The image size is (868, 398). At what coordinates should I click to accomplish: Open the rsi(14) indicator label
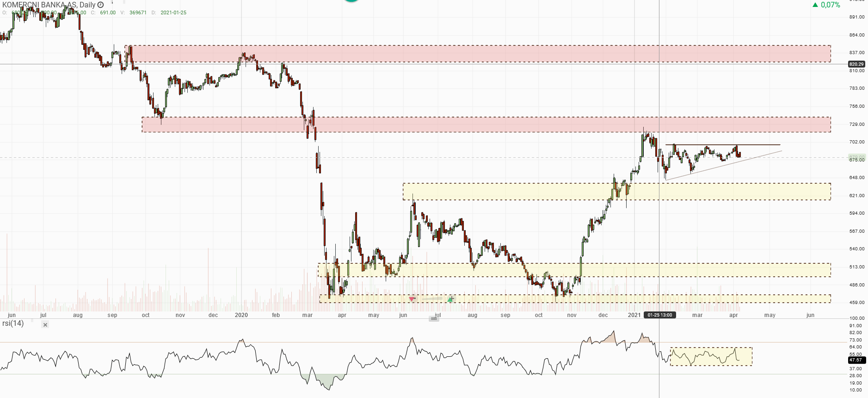click(13, 323)
